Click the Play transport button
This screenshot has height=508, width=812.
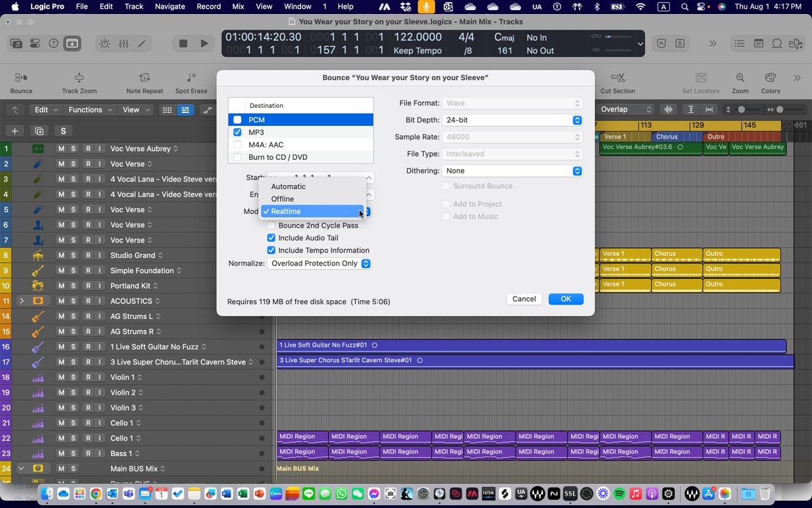[204, 43]
